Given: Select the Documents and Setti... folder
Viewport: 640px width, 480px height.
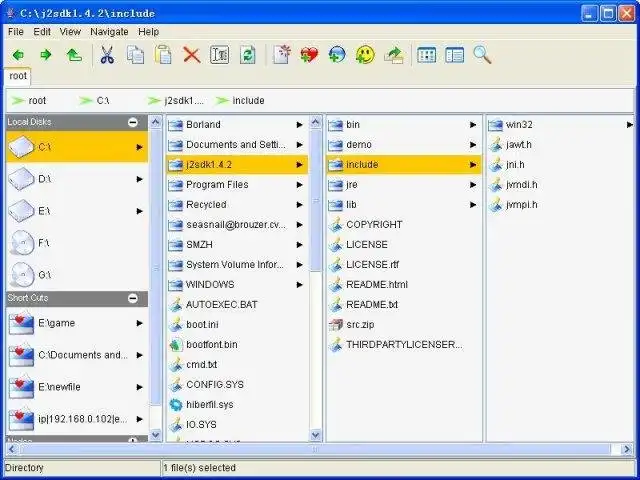Looking at the screenshot, I should coord(237,144).
